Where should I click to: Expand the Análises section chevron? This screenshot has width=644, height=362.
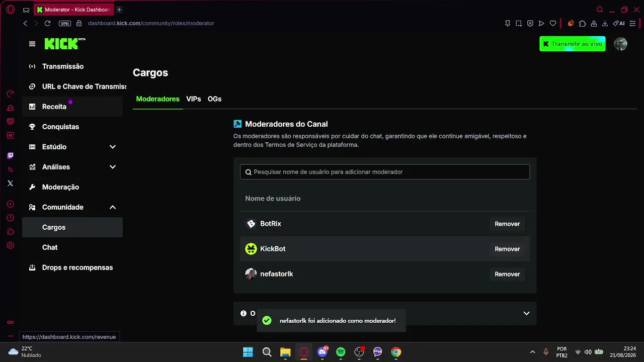point(113,167)
